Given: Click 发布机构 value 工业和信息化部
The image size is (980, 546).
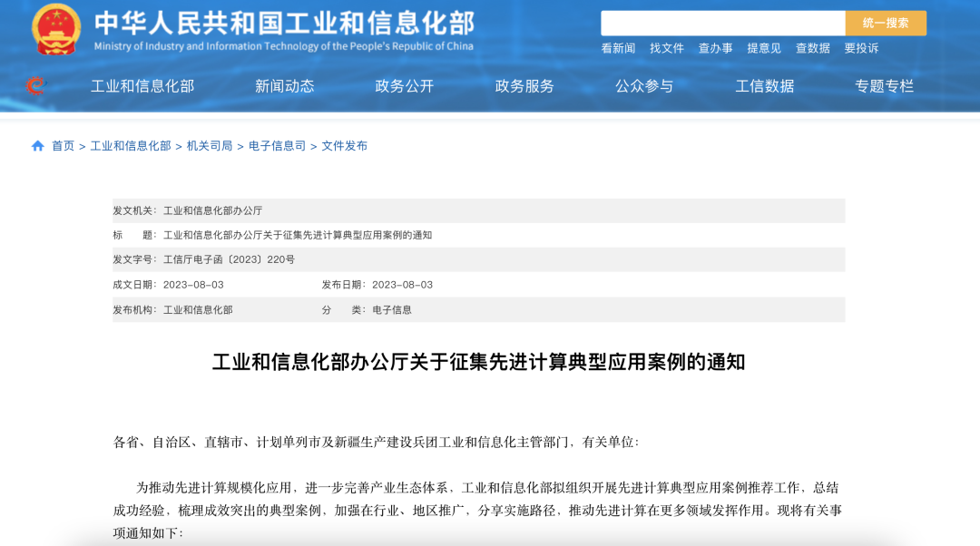Looking at the screenshot, I should point(198,310).
